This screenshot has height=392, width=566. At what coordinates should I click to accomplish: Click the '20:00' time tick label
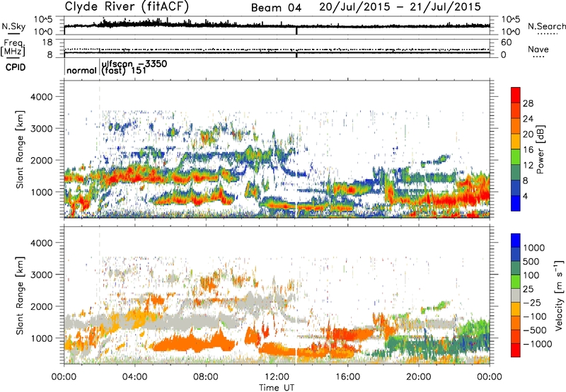click(x=419, y=377)
